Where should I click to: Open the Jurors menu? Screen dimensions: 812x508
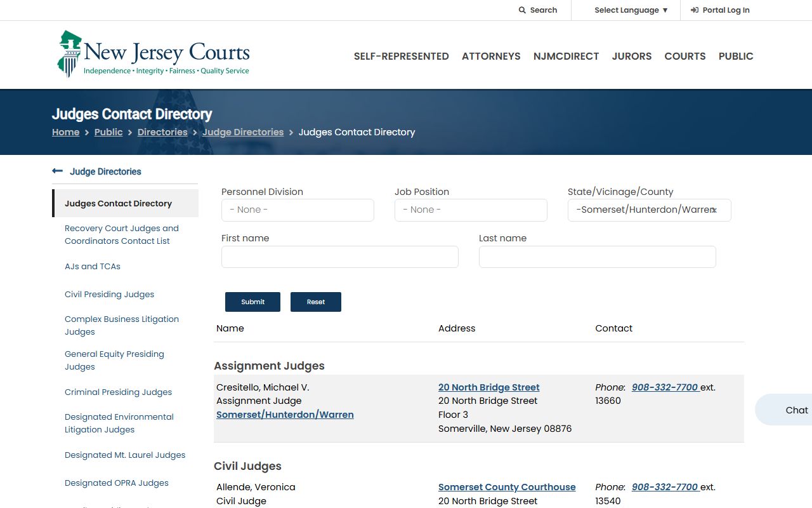pos(632,57)
